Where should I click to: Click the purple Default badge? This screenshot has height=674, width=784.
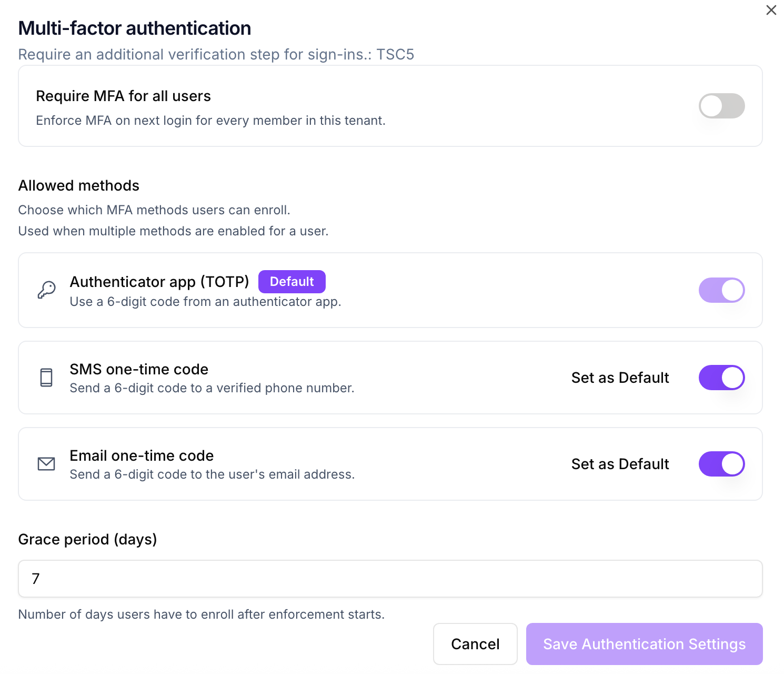292,282
